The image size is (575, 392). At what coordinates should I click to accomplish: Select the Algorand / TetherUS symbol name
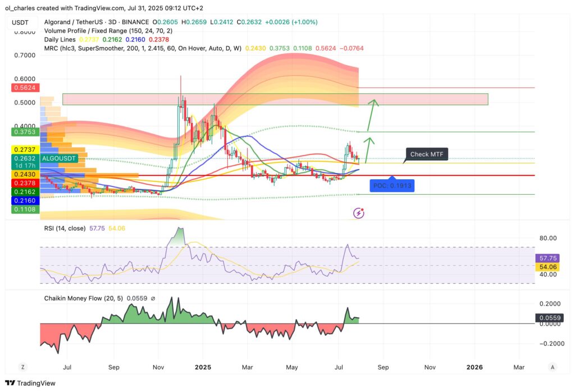[x=73, y=21]
